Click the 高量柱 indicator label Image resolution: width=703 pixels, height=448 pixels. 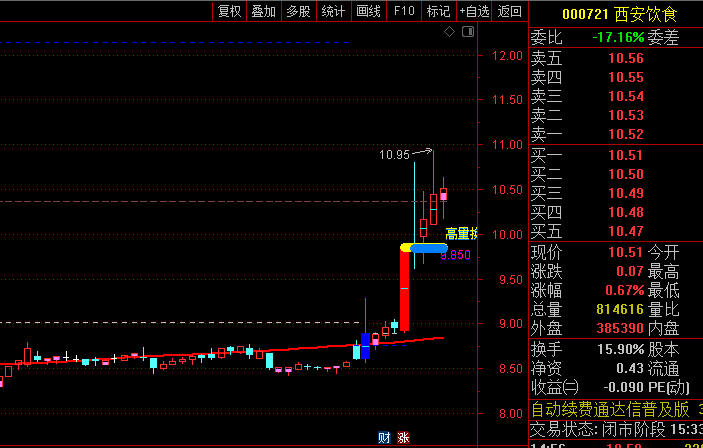point(461,234)
